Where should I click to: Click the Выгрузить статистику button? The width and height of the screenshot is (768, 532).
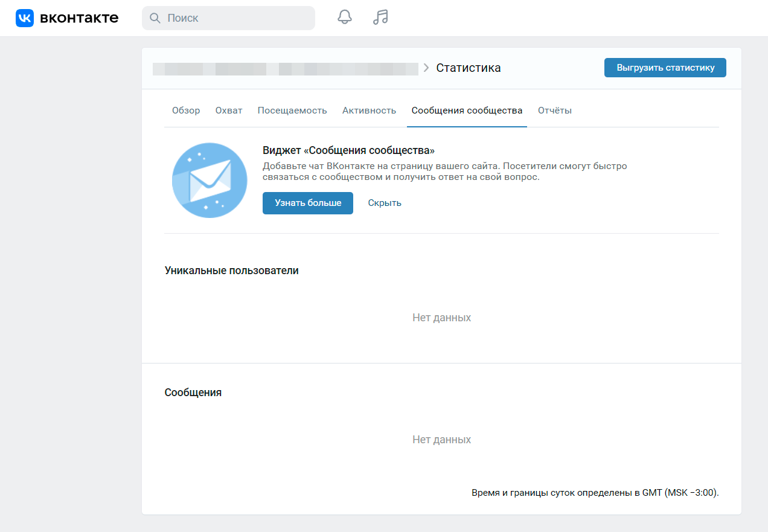coord(665,68)
